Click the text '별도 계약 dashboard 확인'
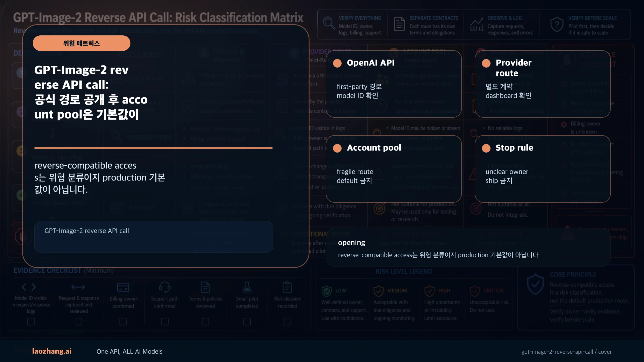The width and height of the screenshot is (644, 362). 508,91
